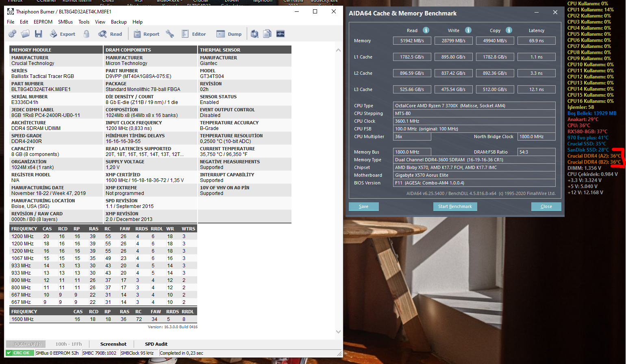This screenshot has height=364, width=626.
Task: Open the File menu
Action: tap(11, 22)
